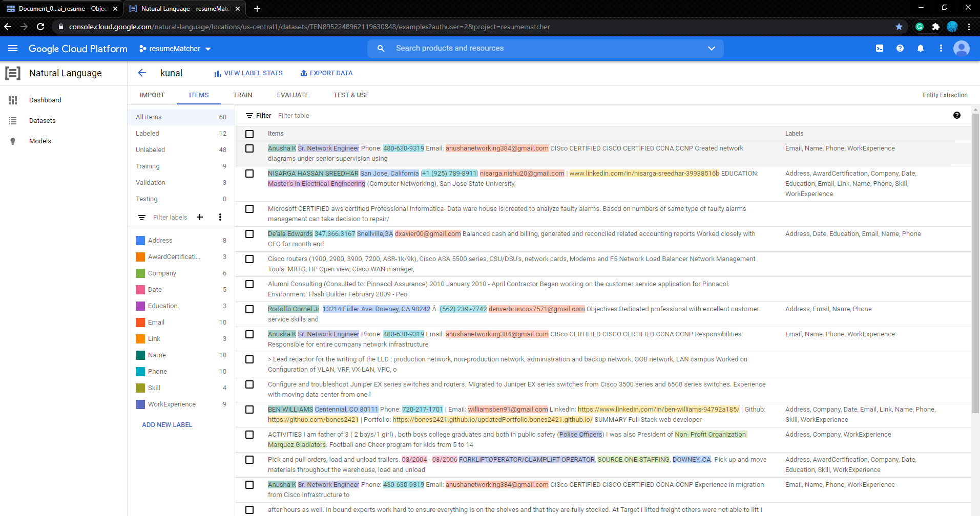Image resolution: width=980 pixels, height=516 pixels.
Task: Open the header more options menu
Action: [941, 48]
